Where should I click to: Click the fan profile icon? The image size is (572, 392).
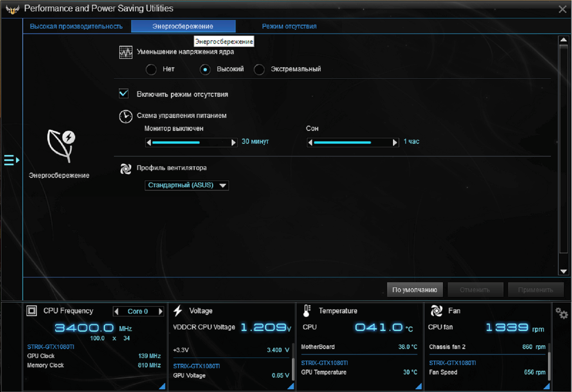(126, 169)
